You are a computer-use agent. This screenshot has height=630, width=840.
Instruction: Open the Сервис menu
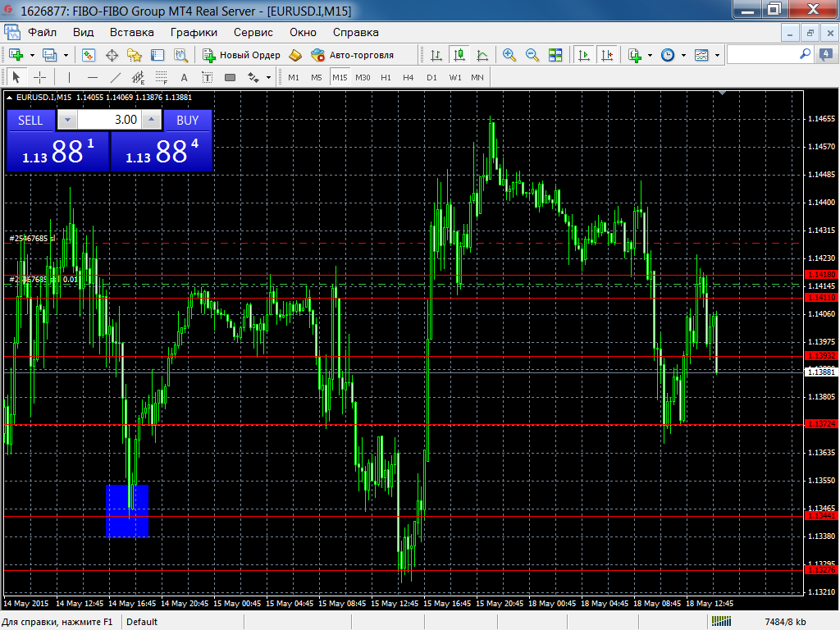[x=253, y=32]
